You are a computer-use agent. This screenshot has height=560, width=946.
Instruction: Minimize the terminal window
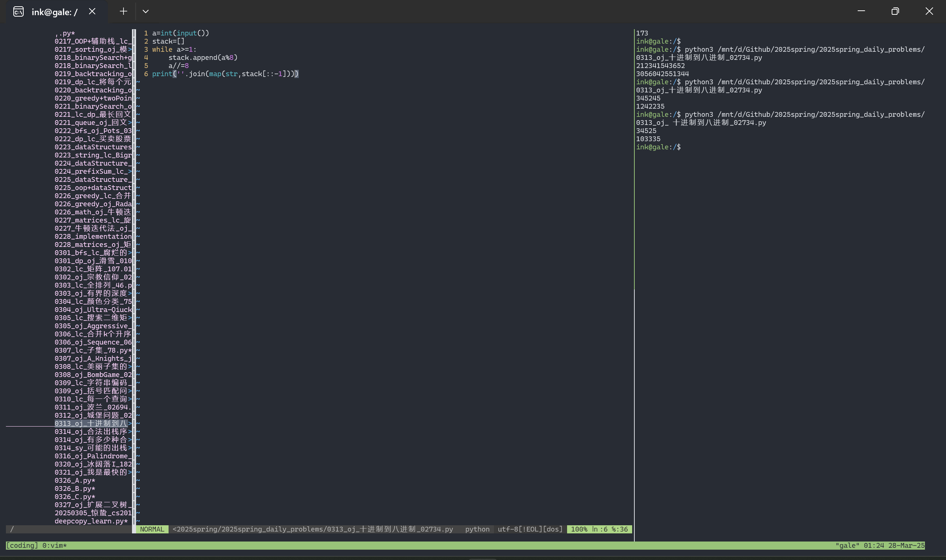point(861,11)
